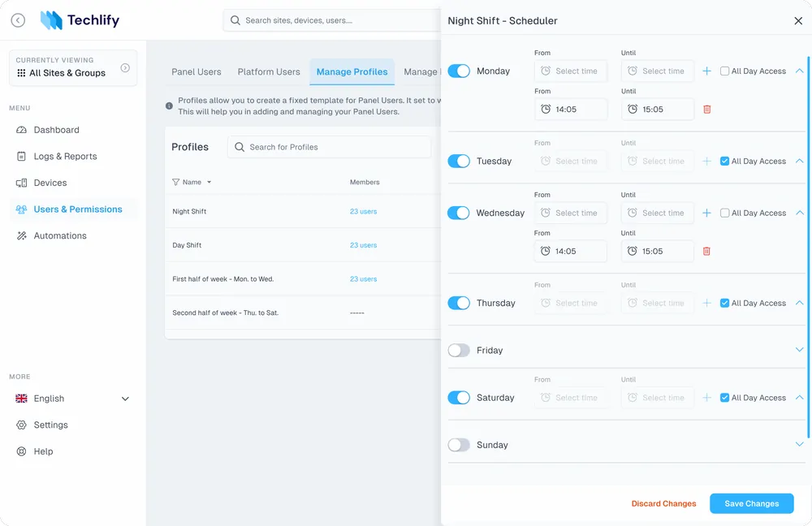The width and height of the screenshot is (812, 526).
Task: Click the clock icon in Wednesday's 15:05 Until field
Action: point(633,251)
